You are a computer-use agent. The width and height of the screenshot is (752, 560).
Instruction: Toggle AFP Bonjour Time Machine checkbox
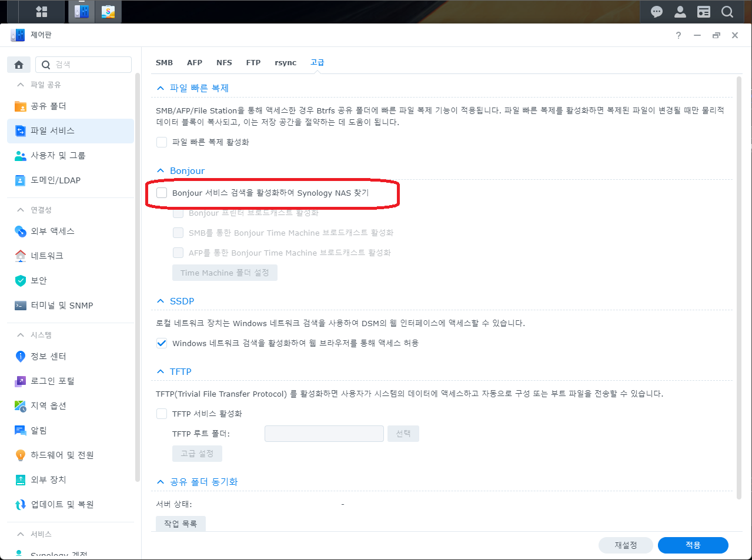click(x=178, y=253)
